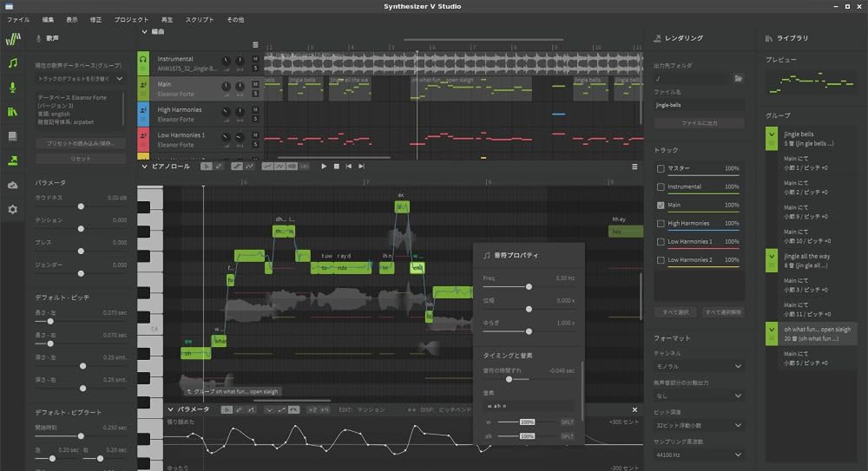
Task: Mute the Instrumental track
Action: coord(255,57)
